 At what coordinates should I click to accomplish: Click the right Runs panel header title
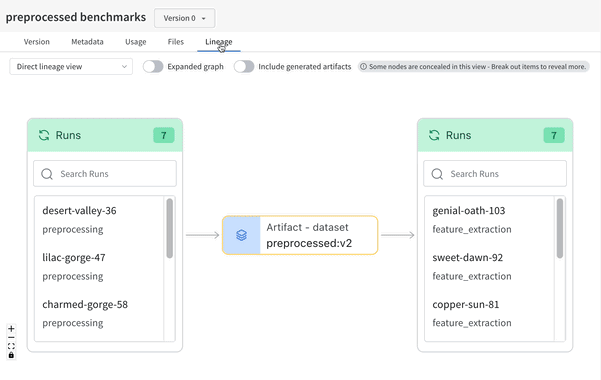(458, 135)
